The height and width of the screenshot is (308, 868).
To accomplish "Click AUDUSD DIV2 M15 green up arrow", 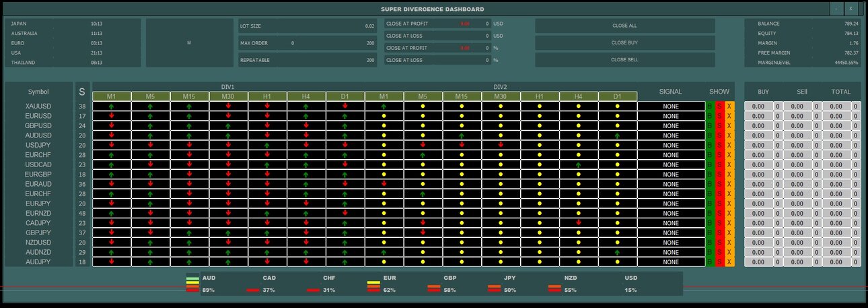I will 462,135.
